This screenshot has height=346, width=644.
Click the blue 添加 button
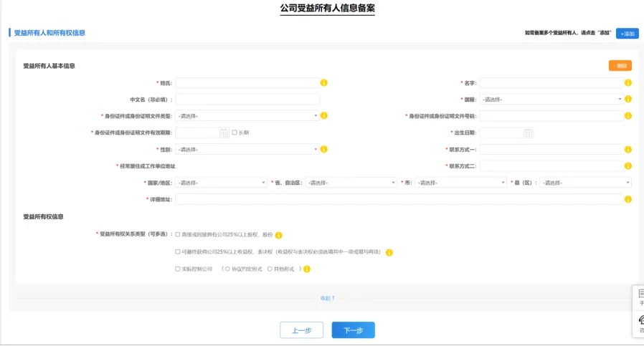(627, 34)
